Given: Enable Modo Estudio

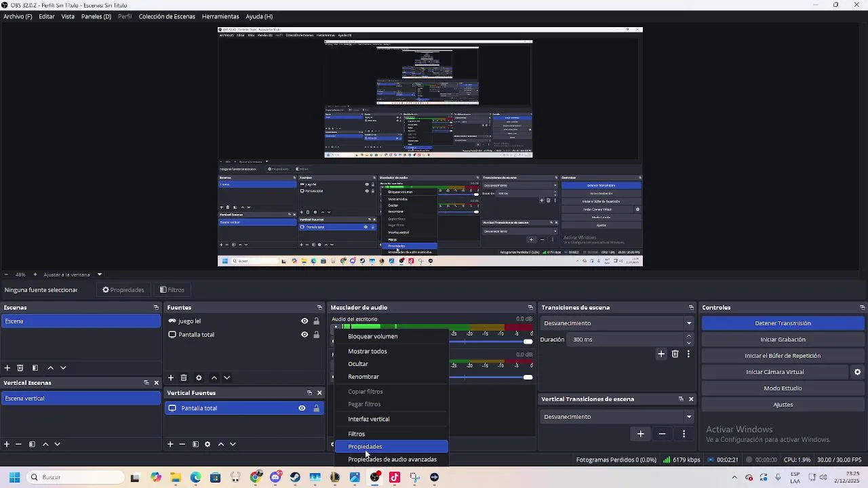Looking at the screenshot, I should coord(783,388).
